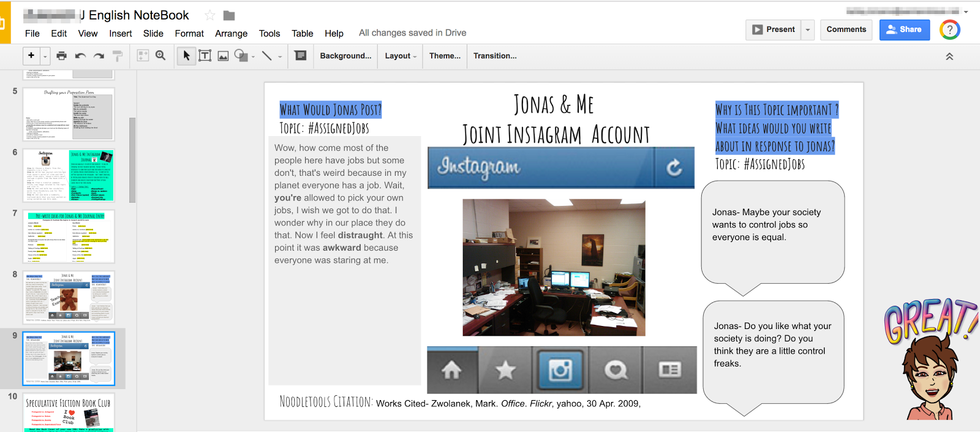Click the Background... button

[x=345, y=56]
